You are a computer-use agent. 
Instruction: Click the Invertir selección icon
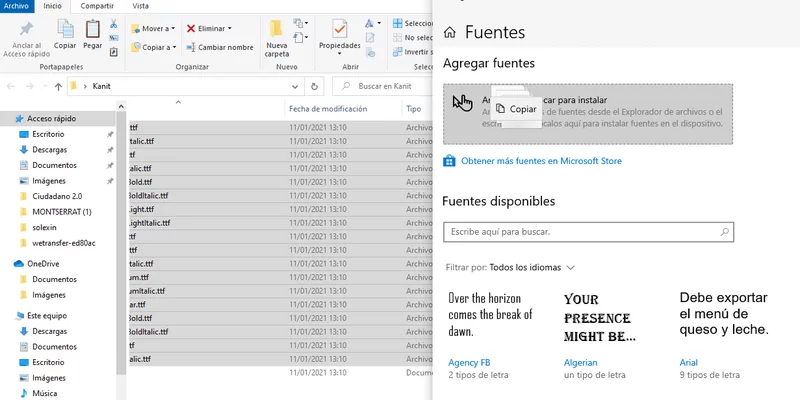(397, 52)
